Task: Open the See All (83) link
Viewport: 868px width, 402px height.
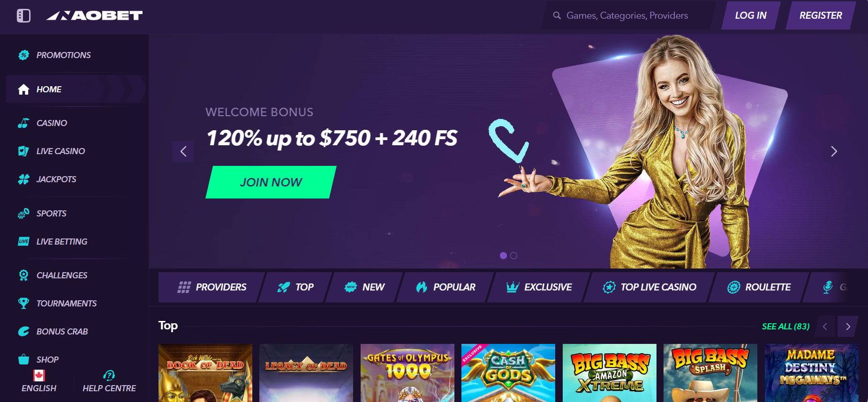Action: pos(785,327)
